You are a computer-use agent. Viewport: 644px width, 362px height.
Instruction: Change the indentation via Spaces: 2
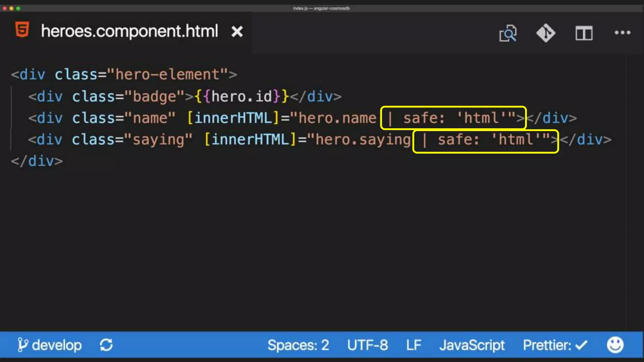(x=298, y=345)
